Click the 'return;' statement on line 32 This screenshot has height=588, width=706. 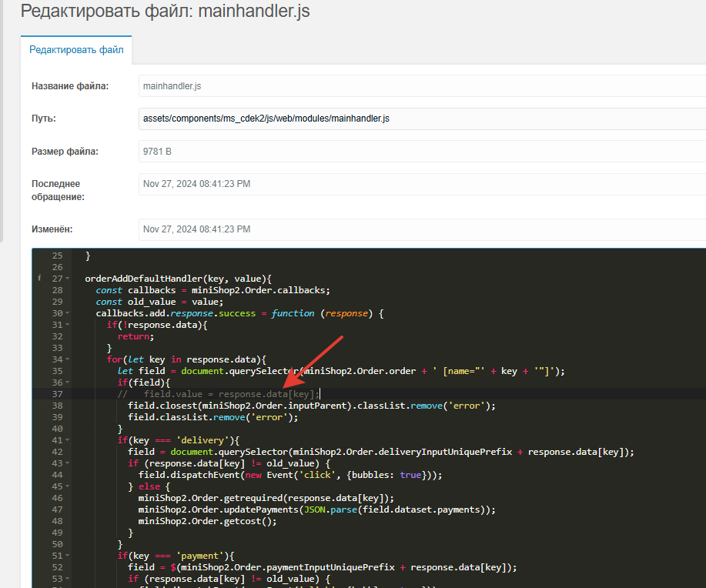click(136, 336)
